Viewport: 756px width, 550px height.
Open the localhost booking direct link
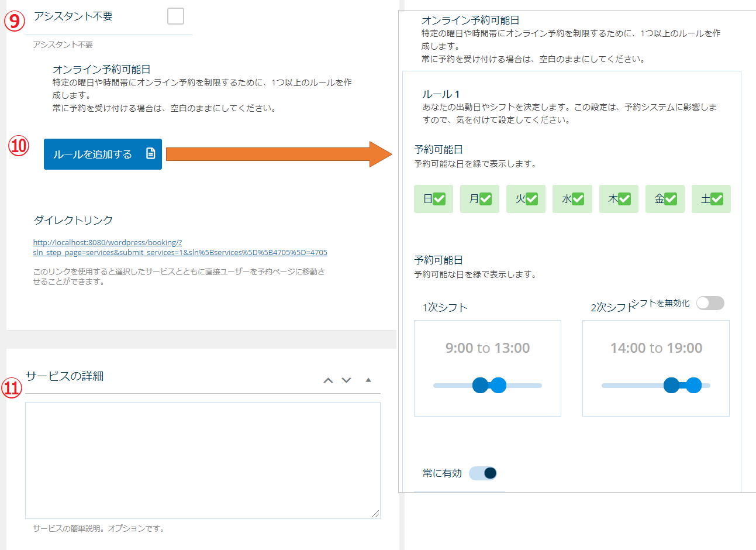pyautogui.click(x=180, y=247)
